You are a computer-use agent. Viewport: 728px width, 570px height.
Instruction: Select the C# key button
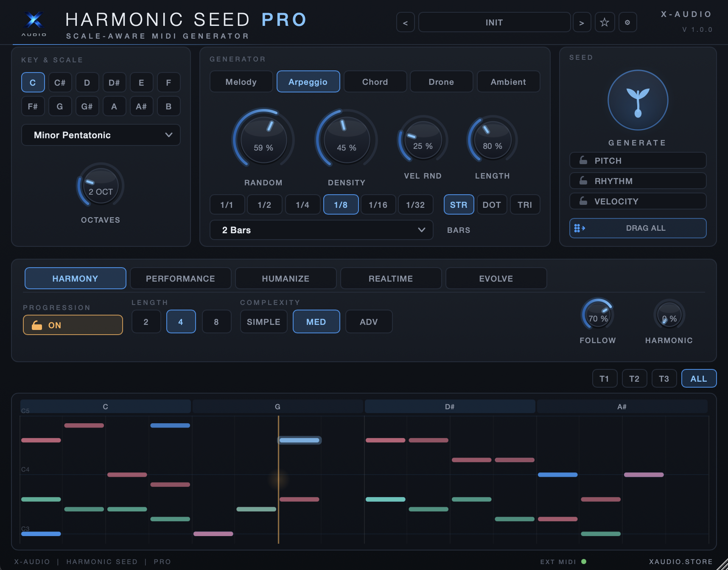pyautogui.click(x=60, y=82)
